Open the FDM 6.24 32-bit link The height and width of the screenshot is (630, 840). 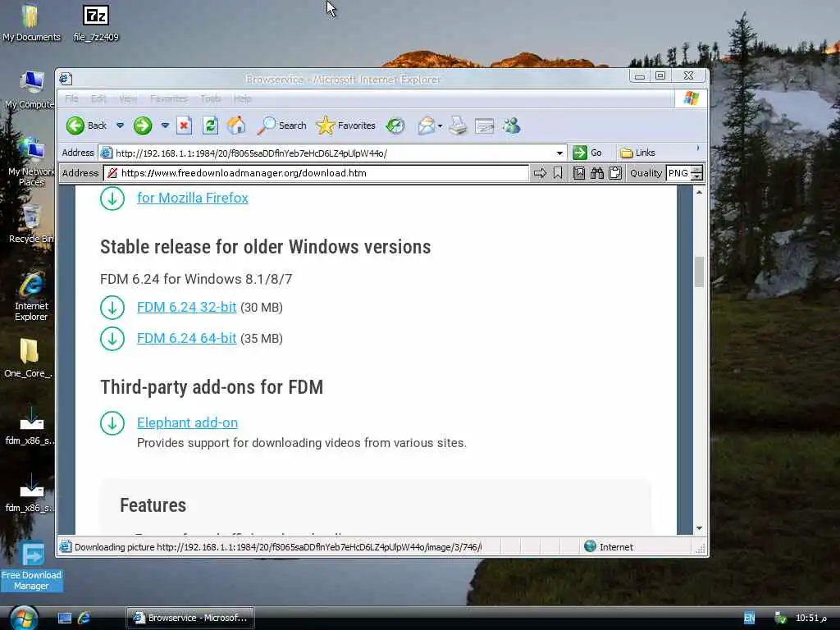(186, 307)
